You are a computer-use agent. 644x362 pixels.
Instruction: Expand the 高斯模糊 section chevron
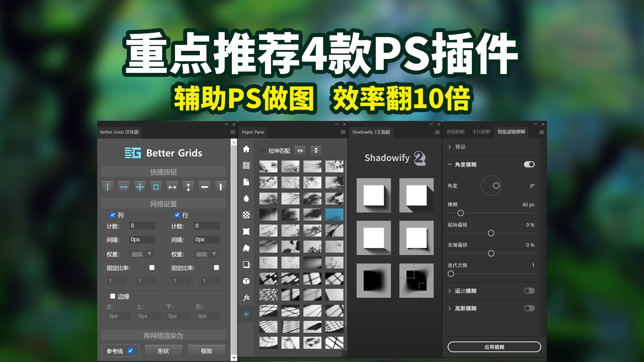click(x=449, y=308)
